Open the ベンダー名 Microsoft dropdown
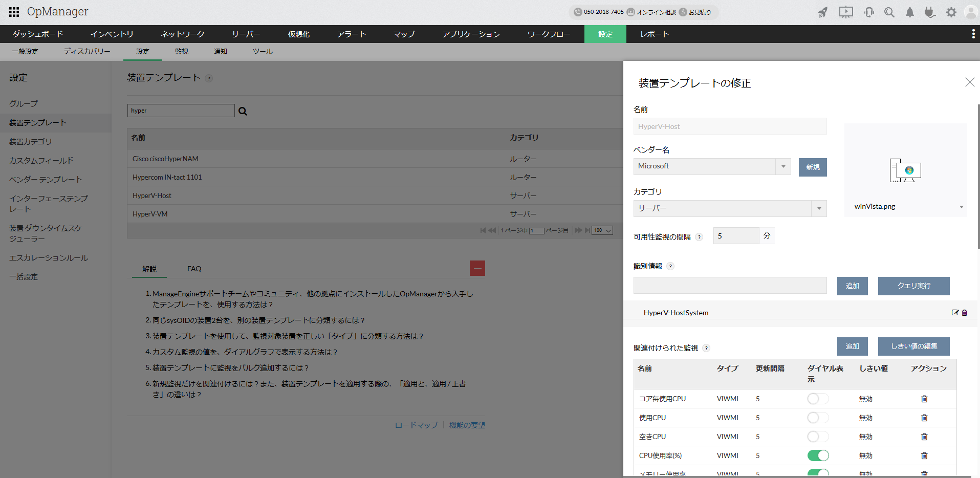The height and width of the screenshot is (478, 980). (783, 166)
